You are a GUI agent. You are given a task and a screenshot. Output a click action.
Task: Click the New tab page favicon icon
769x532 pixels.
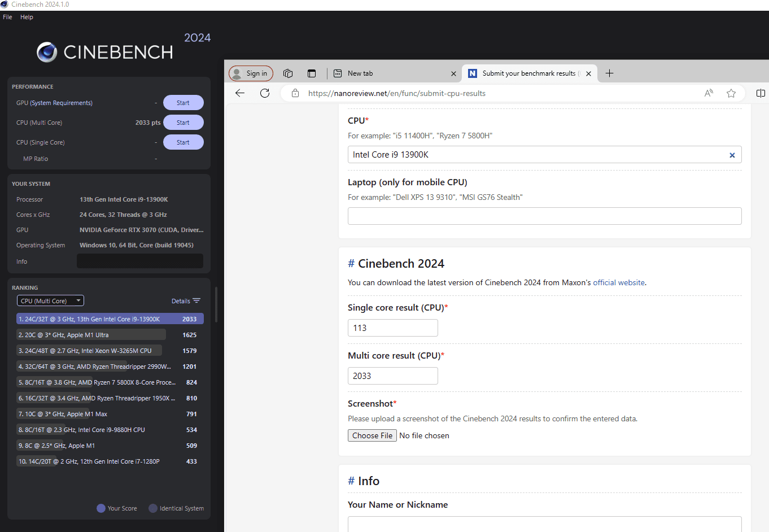pos(338,73)
